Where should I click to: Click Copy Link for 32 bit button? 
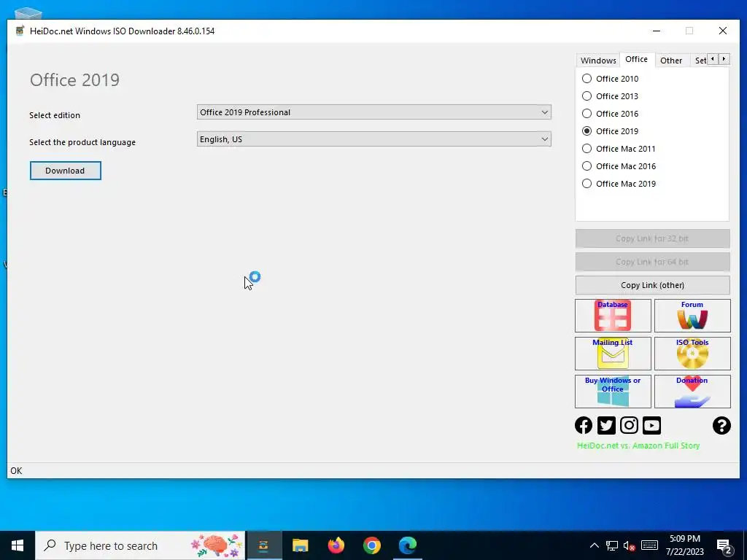coord(652,238)
